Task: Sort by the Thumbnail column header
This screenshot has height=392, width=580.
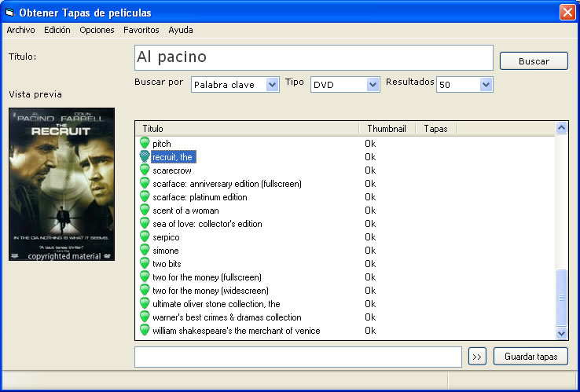Action: click(387, 128)
